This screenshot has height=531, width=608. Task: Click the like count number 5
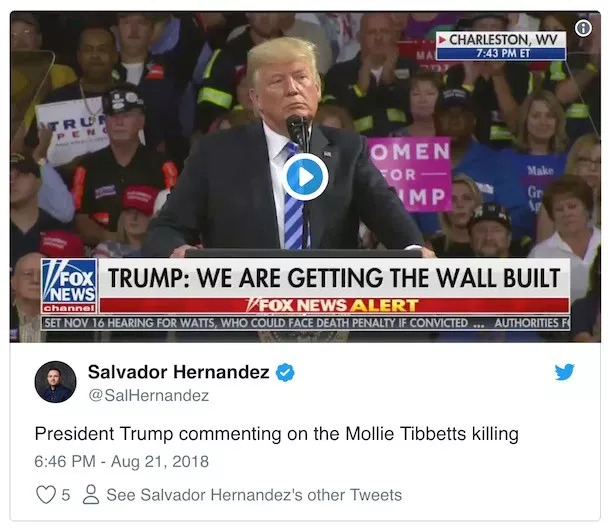(x=66, y=495)
